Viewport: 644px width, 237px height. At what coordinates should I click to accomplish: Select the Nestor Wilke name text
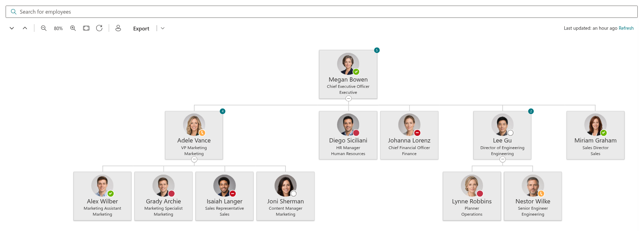(533, 201)
